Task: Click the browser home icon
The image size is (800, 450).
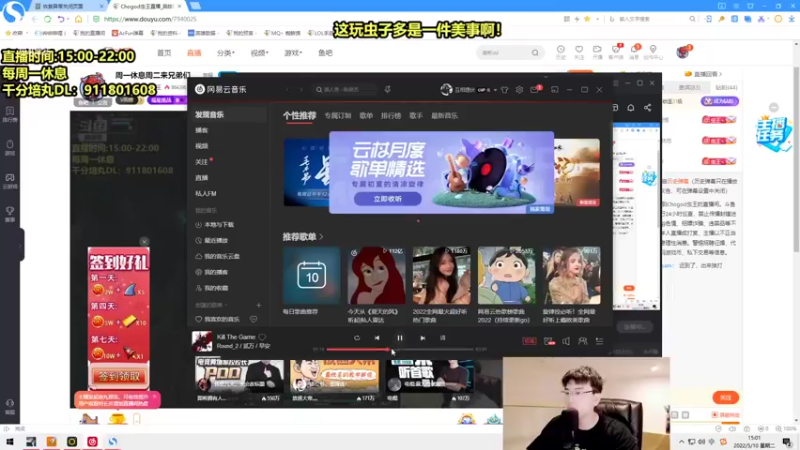Action: click(79, 19)
